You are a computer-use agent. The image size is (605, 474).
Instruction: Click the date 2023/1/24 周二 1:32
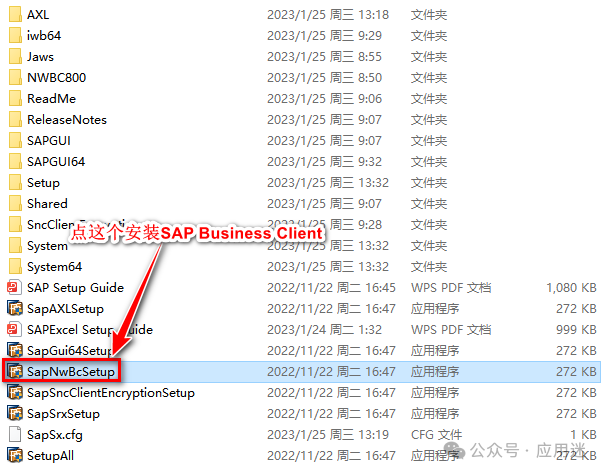point(324,329)
